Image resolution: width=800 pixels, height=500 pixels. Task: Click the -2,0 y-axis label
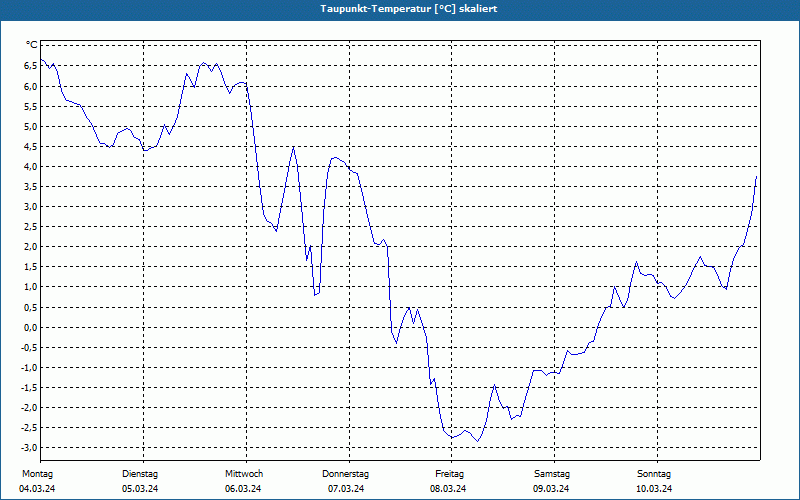tap(29, 408)
